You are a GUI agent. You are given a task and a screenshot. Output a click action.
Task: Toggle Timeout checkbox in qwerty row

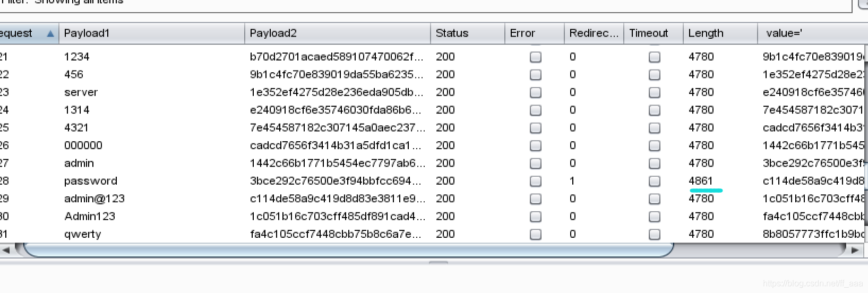click(655, 234)
